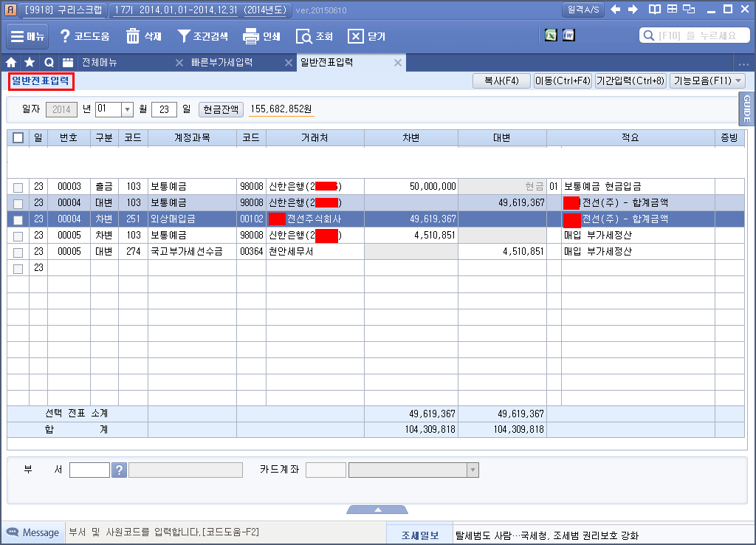Open the tab overflow dots icon
756x545 pixels.
pyautogui.click(x=743, y=64)
